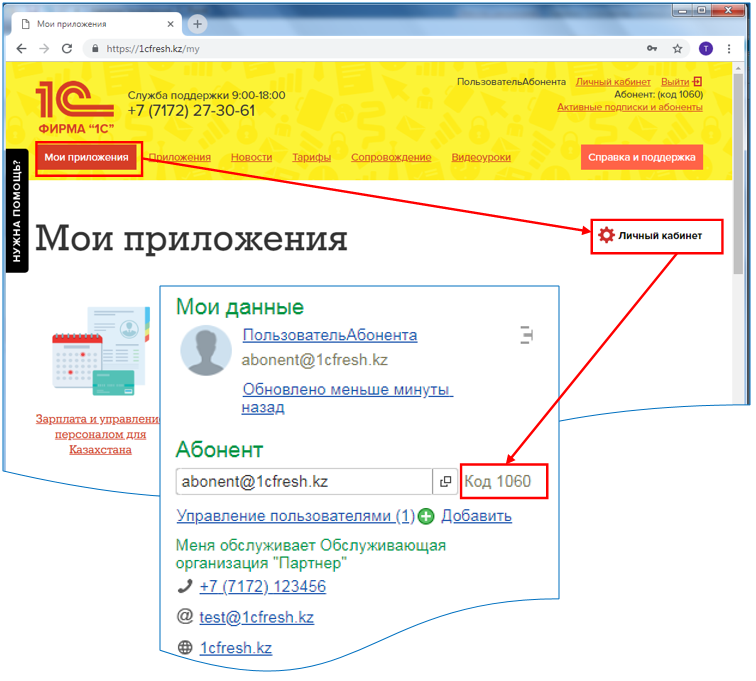
Task: Click the padlock site security icon
Action: coord(95,49)
